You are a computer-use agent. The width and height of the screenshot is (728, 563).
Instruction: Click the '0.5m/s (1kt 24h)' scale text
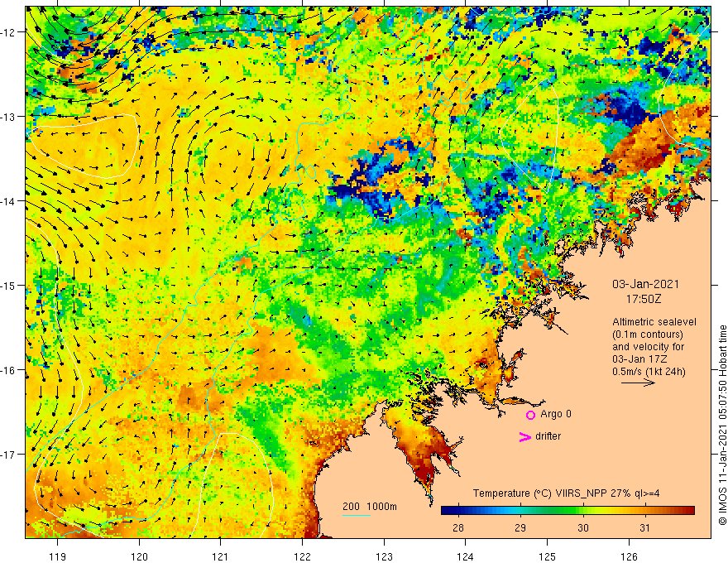(649, 372)
